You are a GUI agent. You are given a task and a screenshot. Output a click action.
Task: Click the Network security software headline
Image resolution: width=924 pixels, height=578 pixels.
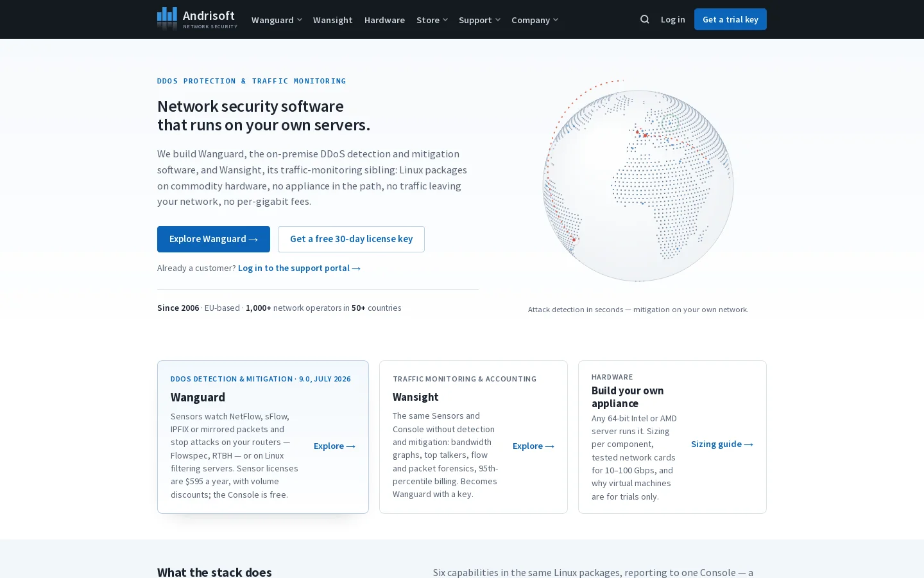click(264, 115)
